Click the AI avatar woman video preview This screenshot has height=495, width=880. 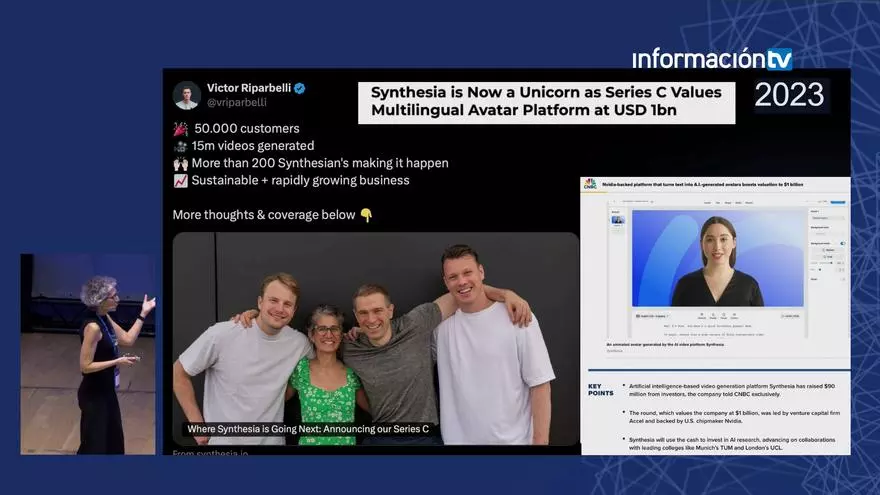[718, 258]
